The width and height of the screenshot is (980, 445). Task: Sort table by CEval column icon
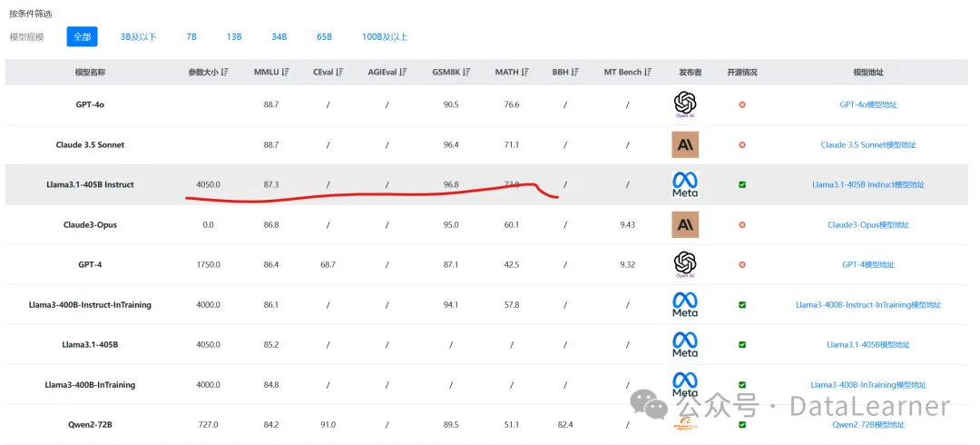click(339, 73)
